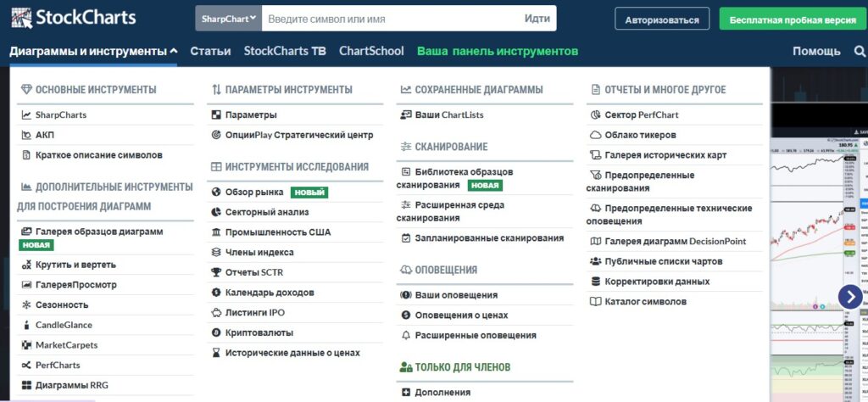
Task: Open Ваша панель инструментов
Action: 498,52
